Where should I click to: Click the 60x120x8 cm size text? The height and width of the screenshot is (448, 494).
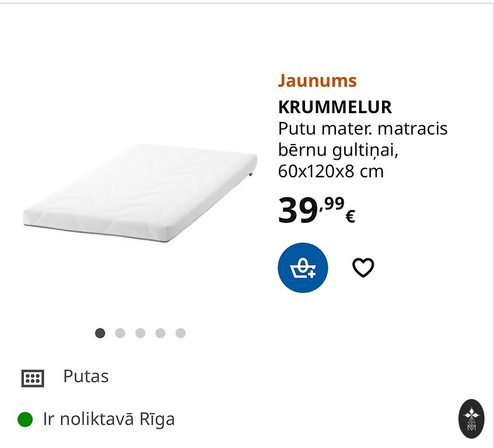(331, 171)
